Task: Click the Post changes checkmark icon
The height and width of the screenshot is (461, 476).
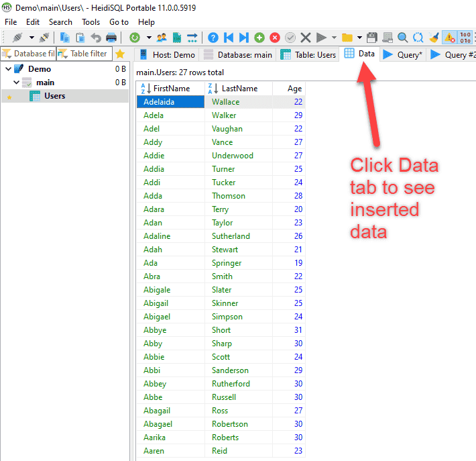Action: (290, 38)
